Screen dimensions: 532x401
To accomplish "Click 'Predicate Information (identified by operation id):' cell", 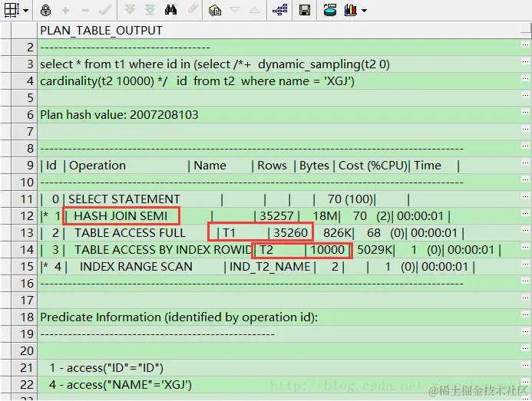I will point(279,317).
